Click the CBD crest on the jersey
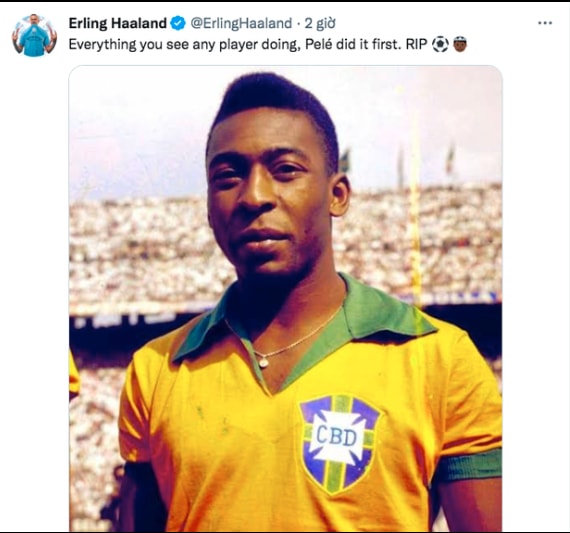The width and height of the screenshot is (570, 533). point(339,444)
